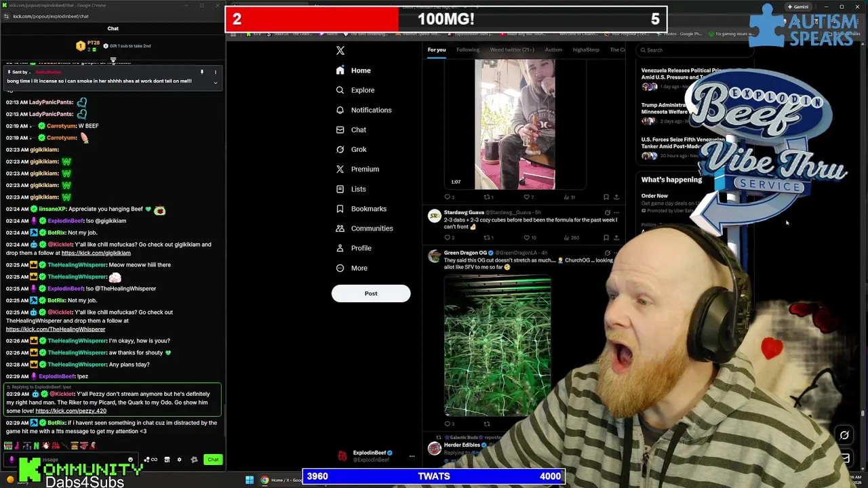Open Herder Edibles profile avatar
Screen dimensions: 868x488
(x=434, y=448)
